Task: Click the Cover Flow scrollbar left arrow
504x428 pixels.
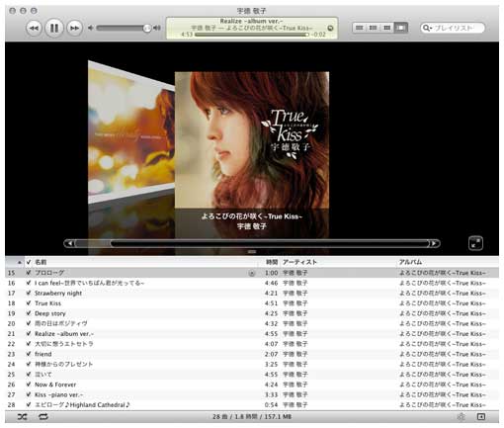Action: (x=70, y=243)
